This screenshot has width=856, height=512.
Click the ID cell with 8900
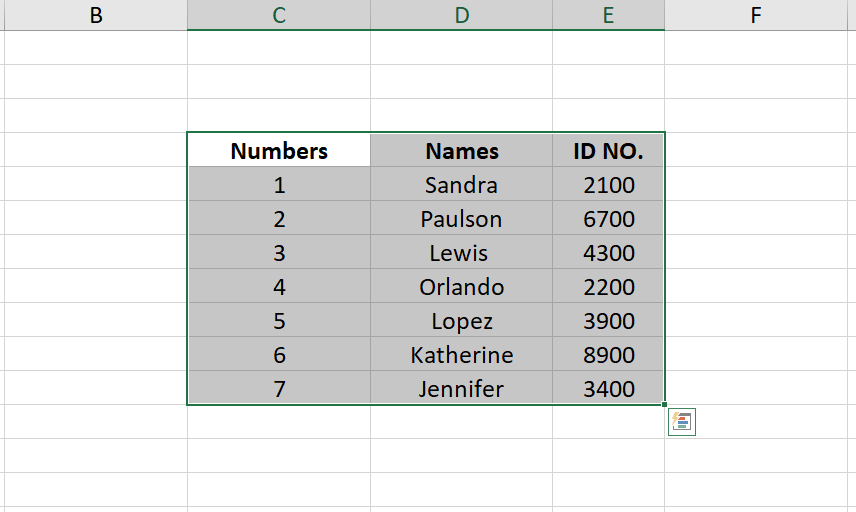coord(608,354)
